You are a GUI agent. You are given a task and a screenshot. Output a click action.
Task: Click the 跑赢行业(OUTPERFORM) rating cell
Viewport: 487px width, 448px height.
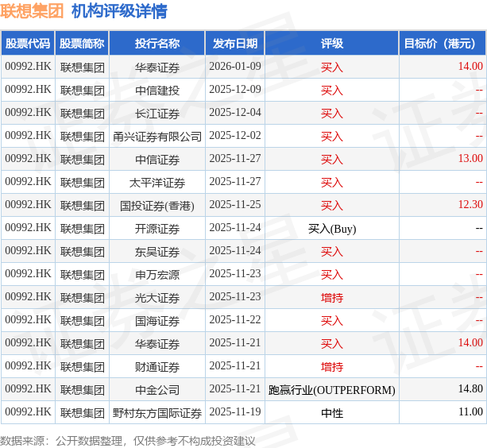point(332,390)
